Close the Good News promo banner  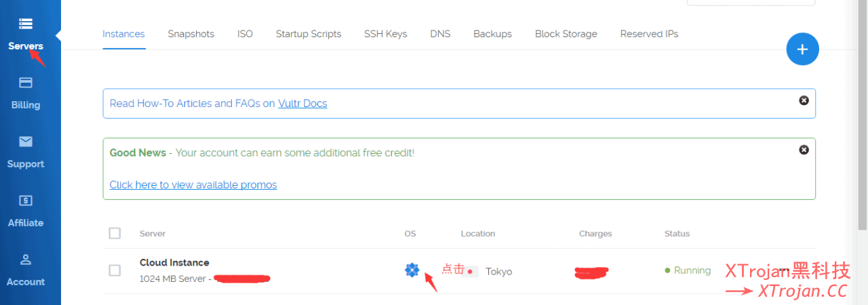point(804,150)
